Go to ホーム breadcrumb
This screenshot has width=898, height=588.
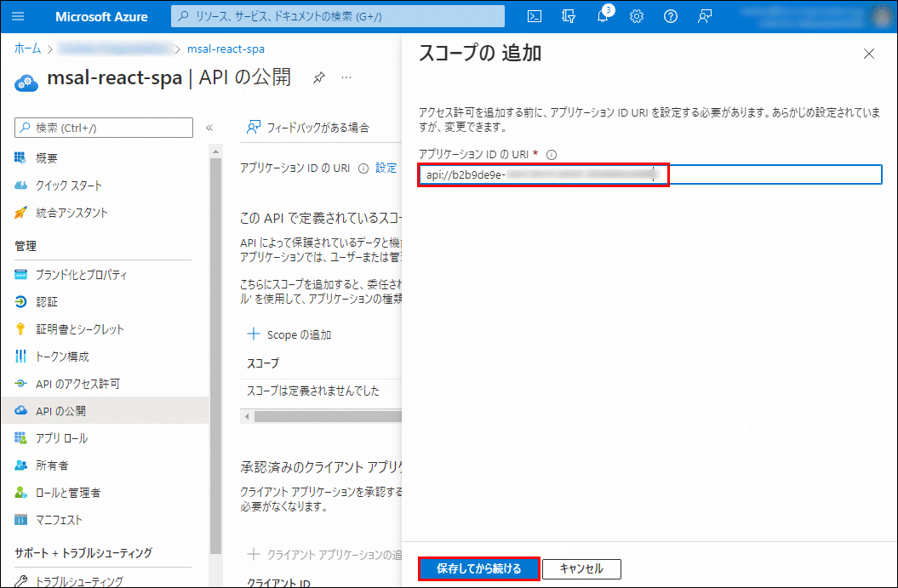[27, 49]
